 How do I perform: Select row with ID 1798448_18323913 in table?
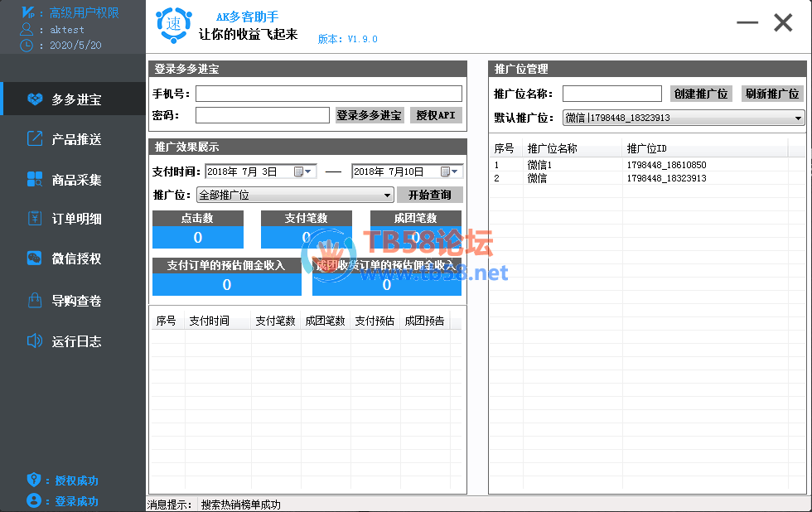tap(647, 178)
